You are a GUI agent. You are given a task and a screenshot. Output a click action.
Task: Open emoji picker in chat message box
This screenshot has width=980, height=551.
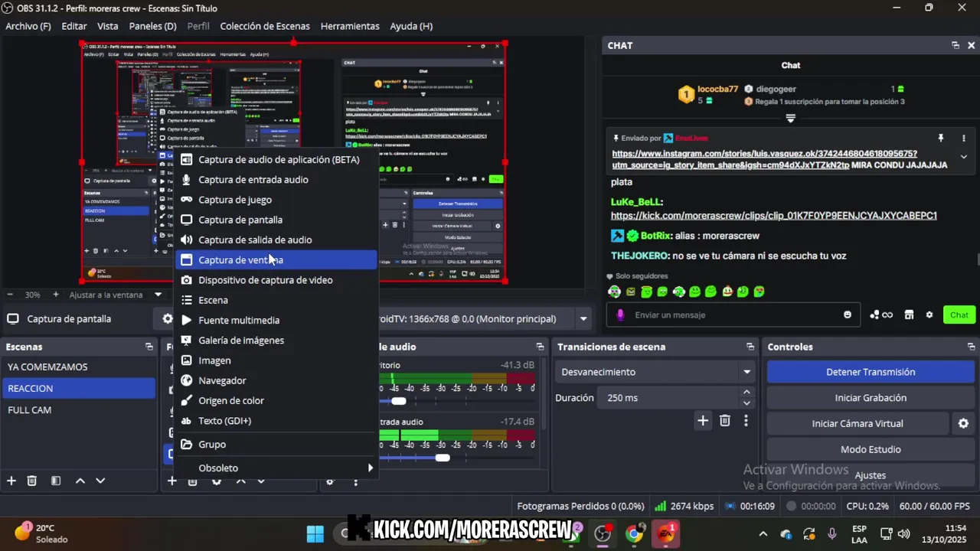pos(848,315)
